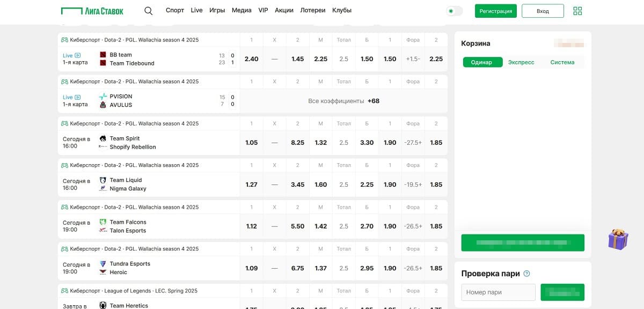The width and height of the screenshot is (644, 309).
Task: Click Shopify Rebellion logo icon
Action: [103, 147]
